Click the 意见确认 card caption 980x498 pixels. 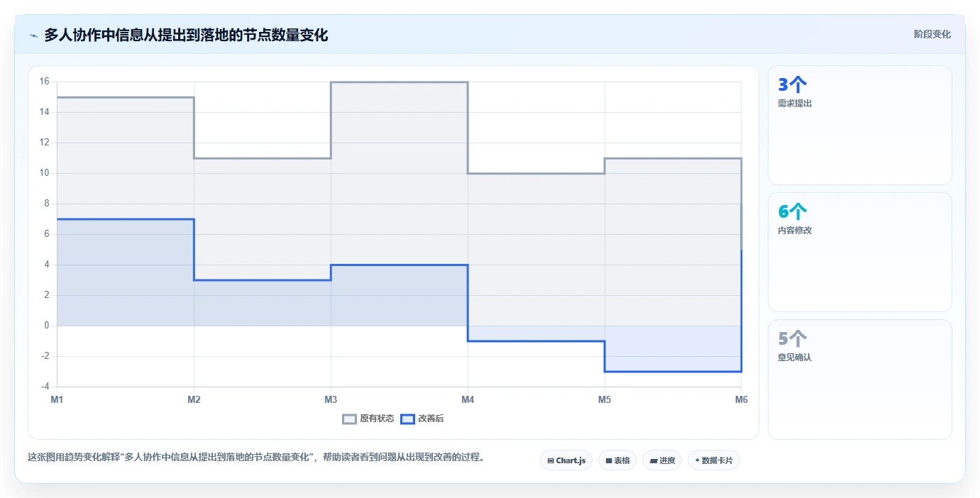pos(795,358)
